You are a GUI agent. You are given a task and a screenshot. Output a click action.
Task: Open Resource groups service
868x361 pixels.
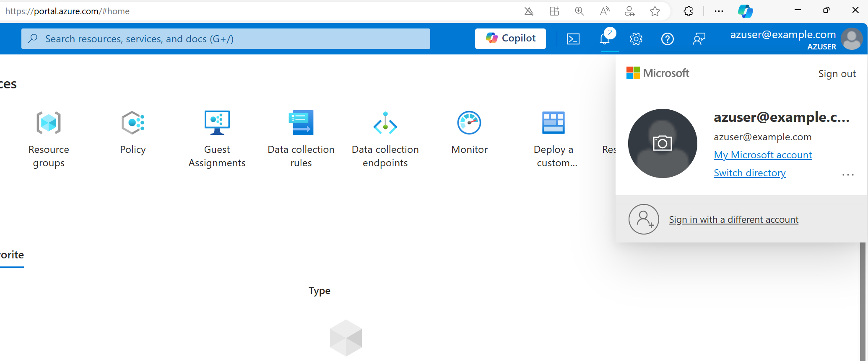tap(49, 139)
